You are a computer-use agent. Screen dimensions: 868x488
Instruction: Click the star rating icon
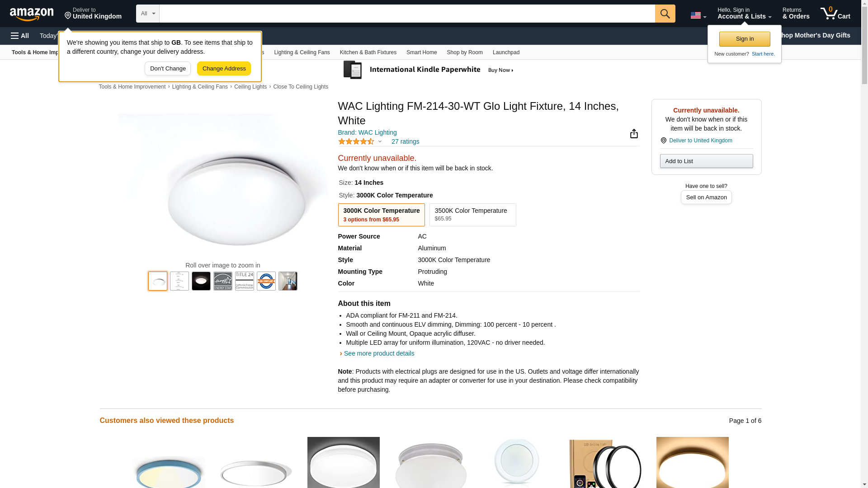tap(356, 141)
